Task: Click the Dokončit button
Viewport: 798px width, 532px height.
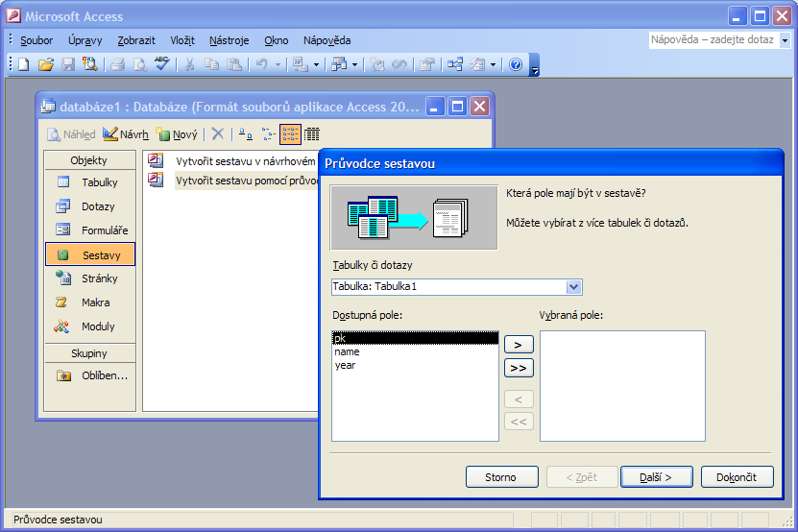Action: tap(737, 477)
